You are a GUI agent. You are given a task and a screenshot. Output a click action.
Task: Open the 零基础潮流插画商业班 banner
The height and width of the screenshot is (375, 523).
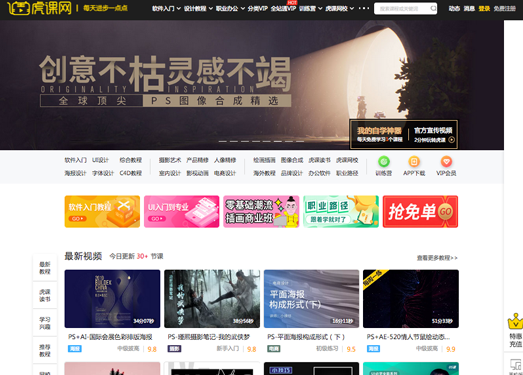pyautogui.click(x=261, y=212)
